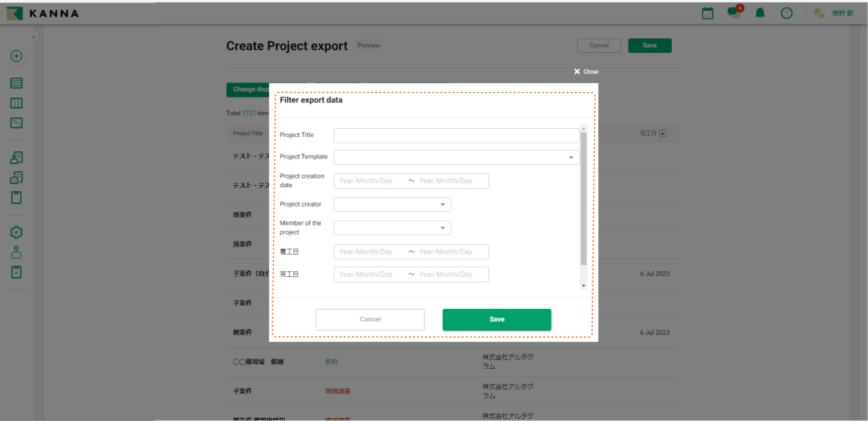The height and width of the screenshot is (421, 868).
Task: Click the Project Title input field
Action: (x=456, y=136)
